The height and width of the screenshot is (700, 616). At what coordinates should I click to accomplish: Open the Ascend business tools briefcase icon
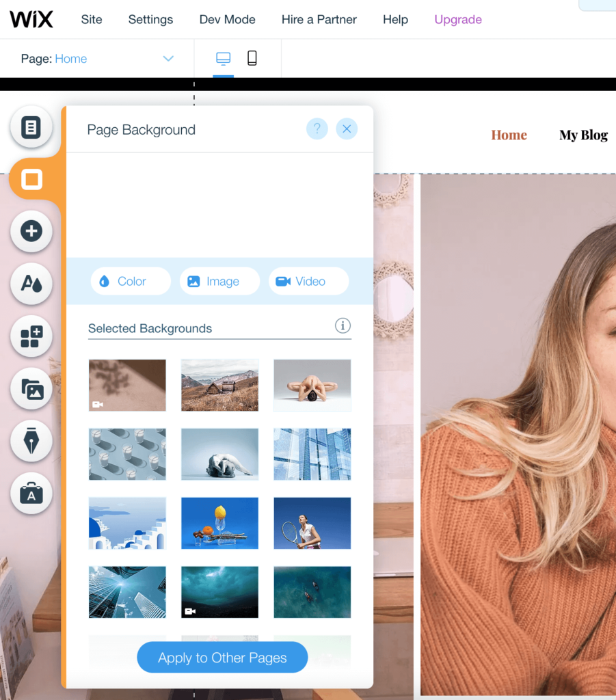[x=31, y=494]
